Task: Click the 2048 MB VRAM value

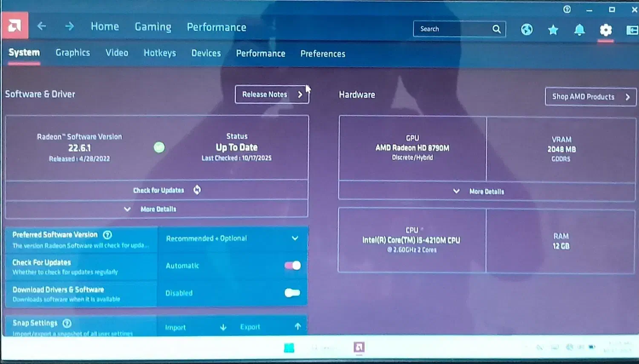Action: pyautogui.click(x=561, y=149)
